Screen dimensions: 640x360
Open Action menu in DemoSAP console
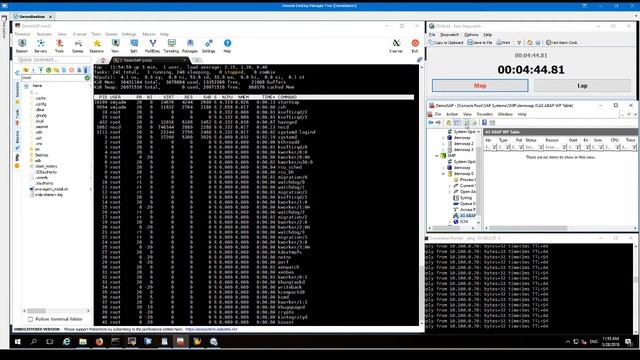452,114
